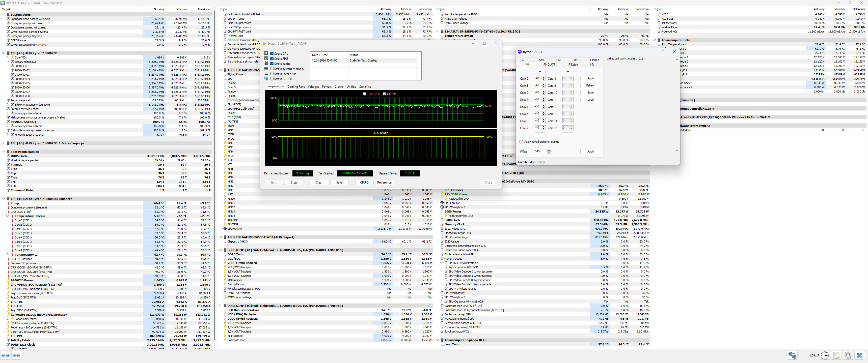Click the network monitors icon in HWiNFO
This screenshot has width=868, height=363.
click(792, 355)
